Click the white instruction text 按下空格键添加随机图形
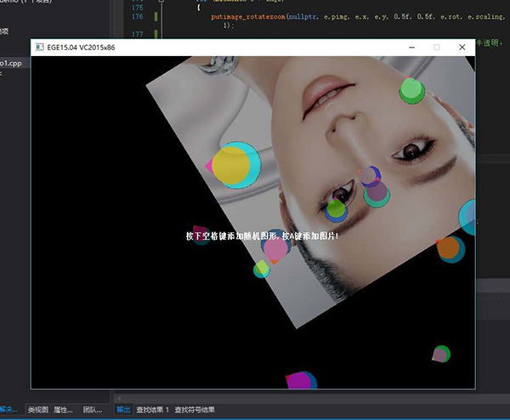510x420 pixels. (x=232, y=236)
